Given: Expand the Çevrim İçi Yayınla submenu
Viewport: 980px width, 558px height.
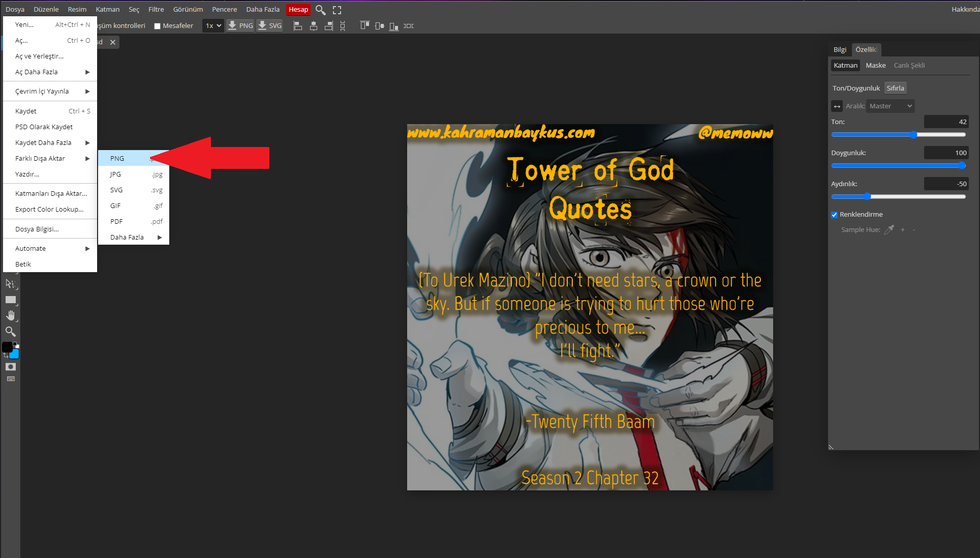Looking at the screenshot, I should 50,92.
